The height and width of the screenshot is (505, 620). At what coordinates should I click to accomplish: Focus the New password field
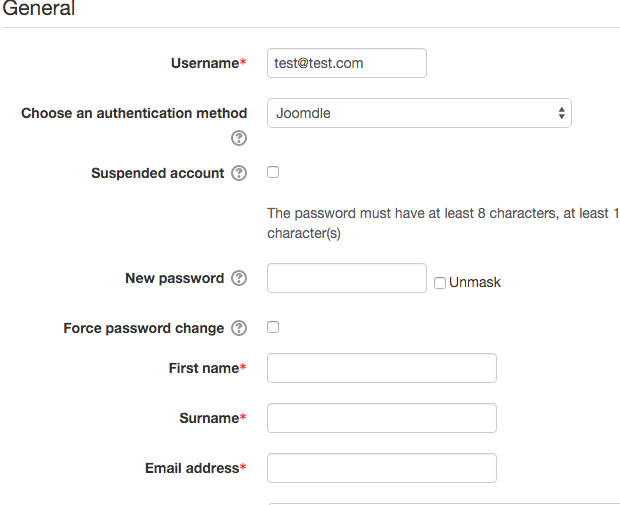point(347,278)
